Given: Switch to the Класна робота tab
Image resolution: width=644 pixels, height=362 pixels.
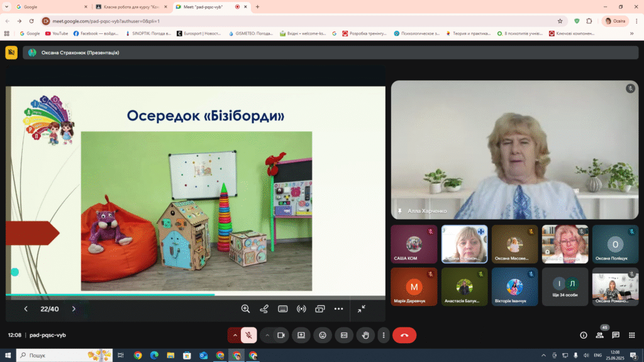Looking at the screenshot, I should pyautogui.click(x=131, y=6).
